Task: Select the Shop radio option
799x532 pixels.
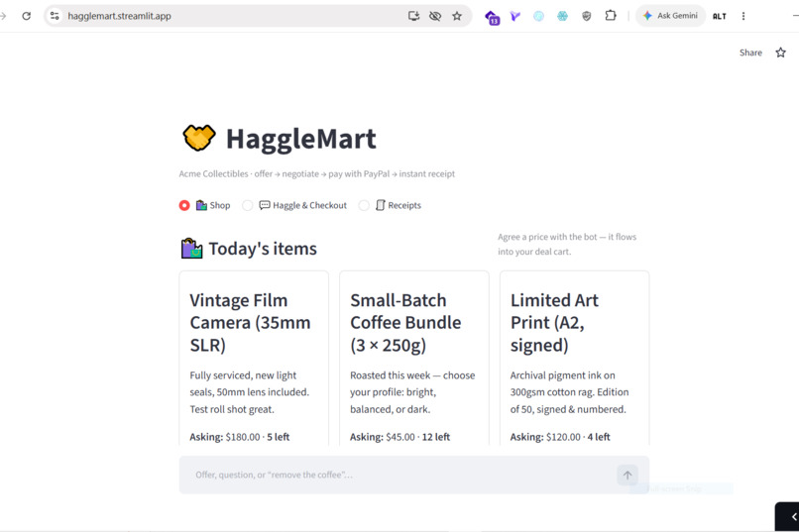Action: pos(184,205)
